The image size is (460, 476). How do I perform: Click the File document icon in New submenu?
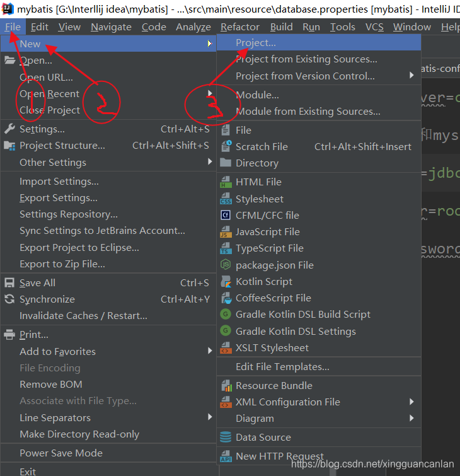tap(226, 131)
